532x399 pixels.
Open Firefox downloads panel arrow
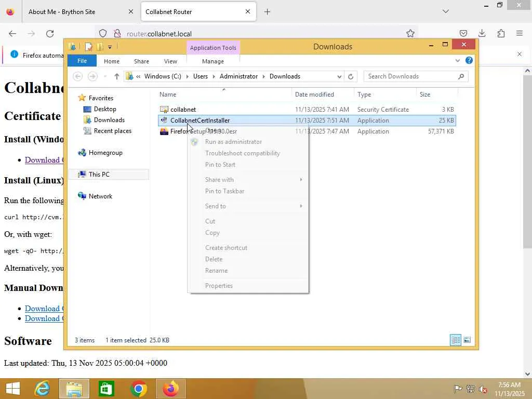482,33
